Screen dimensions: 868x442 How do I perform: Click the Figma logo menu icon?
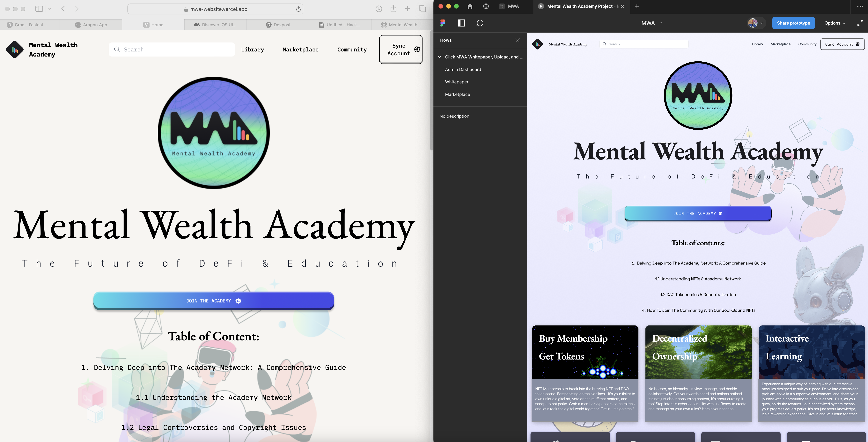pyautogui.click(x=443, y=23)
